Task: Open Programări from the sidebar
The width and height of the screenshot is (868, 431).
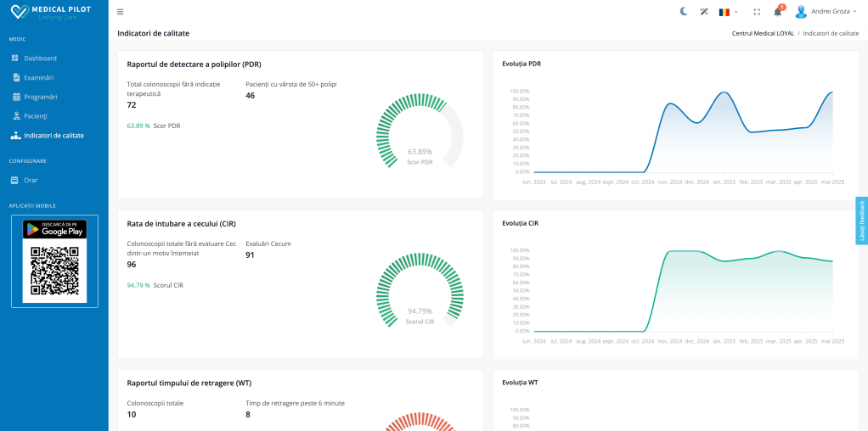Action: 40,97
